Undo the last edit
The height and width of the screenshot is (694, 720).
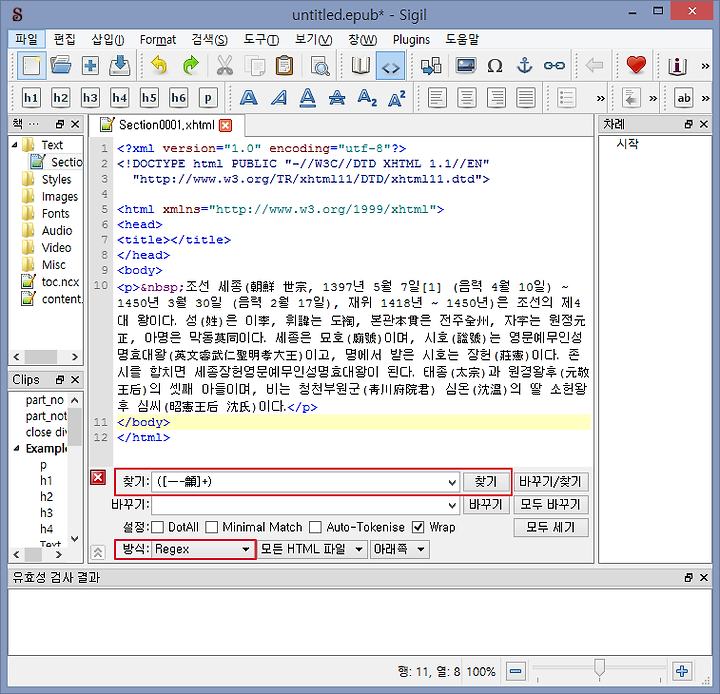(160, 66)
